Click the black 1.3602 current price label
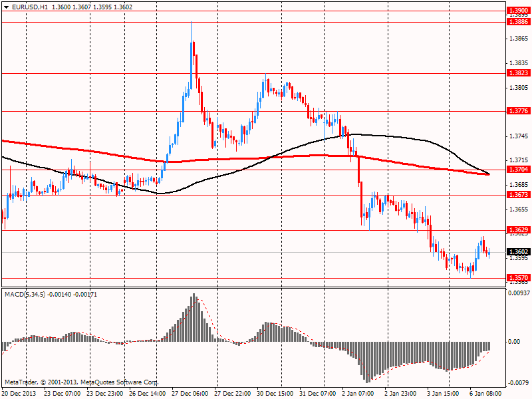The width and height of the screenshot is (532, 399). point(519,252)
